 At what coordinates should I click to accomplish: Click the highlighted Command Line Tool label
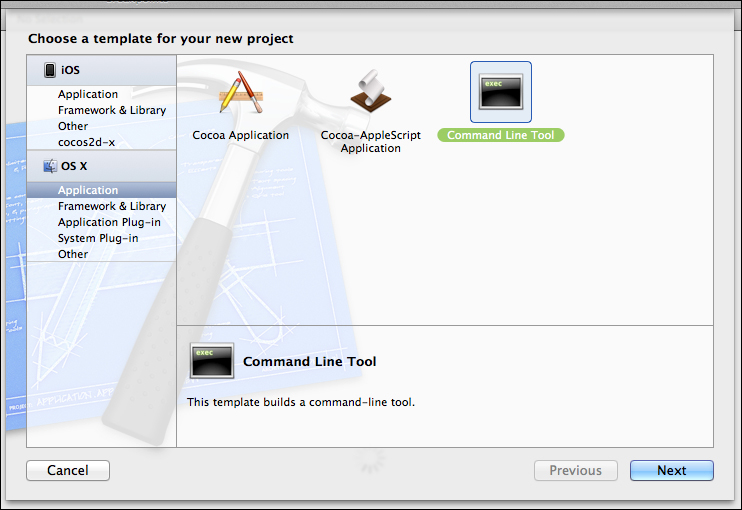[x=501, y=135]
